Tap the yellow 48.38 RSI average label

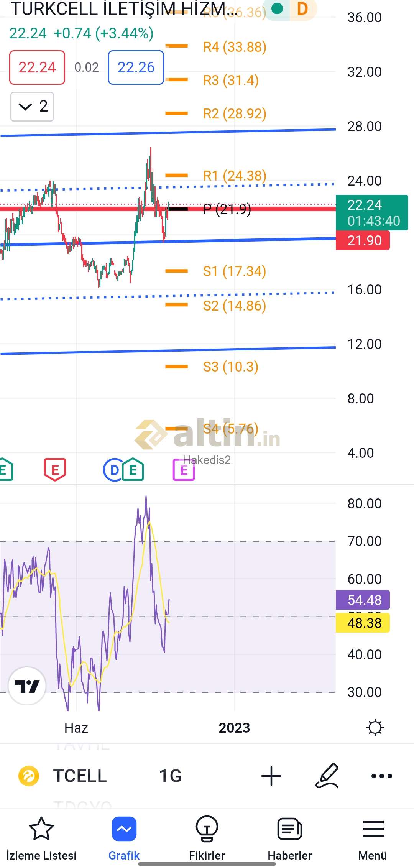[x=363, y=623]
